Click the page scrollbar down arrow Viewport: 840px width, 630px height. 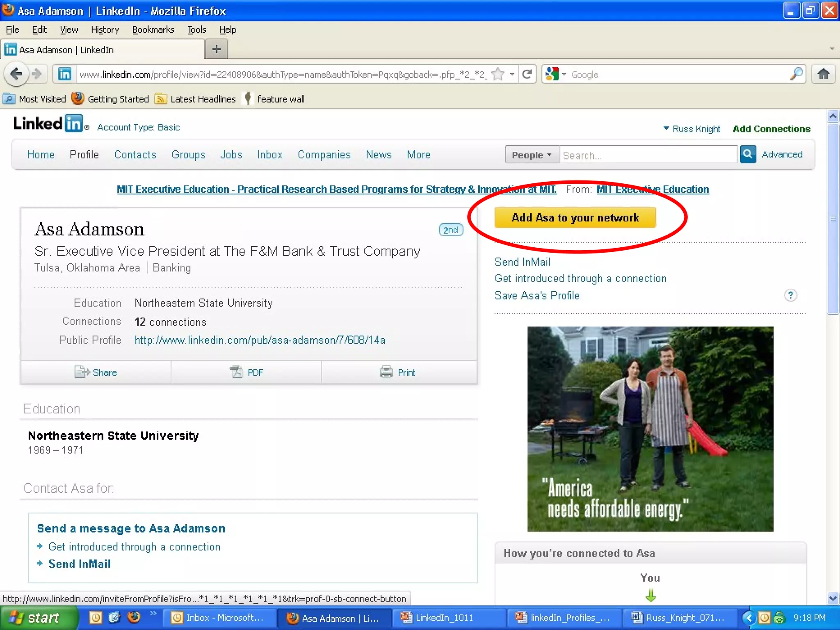[x=833, y=598]
